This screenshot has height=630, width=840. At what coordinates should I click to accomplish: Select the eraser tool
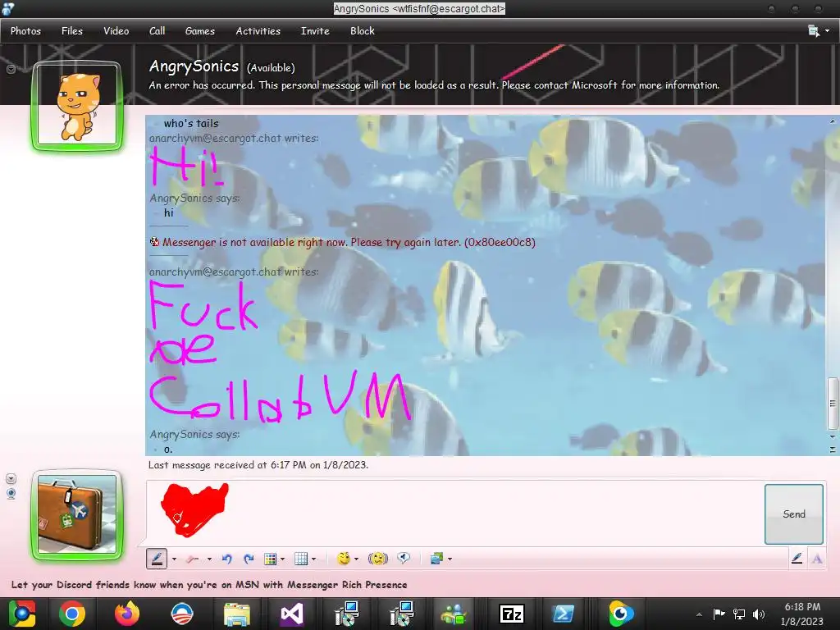tap(193, 559)
